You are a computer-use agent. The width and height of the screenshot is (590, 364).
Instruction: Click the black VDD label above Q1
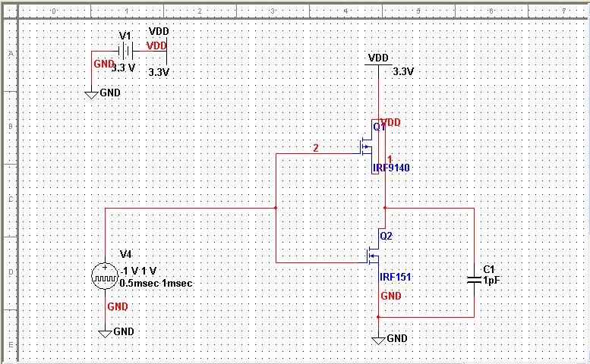(x=378, y=58)
